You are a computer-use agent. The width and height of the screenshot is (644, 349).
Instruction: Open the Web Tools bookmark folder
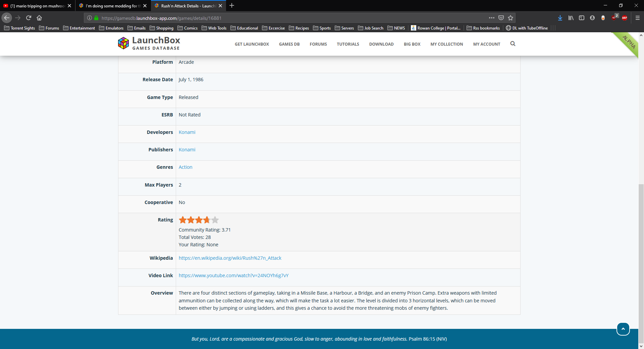coord(214,28)
